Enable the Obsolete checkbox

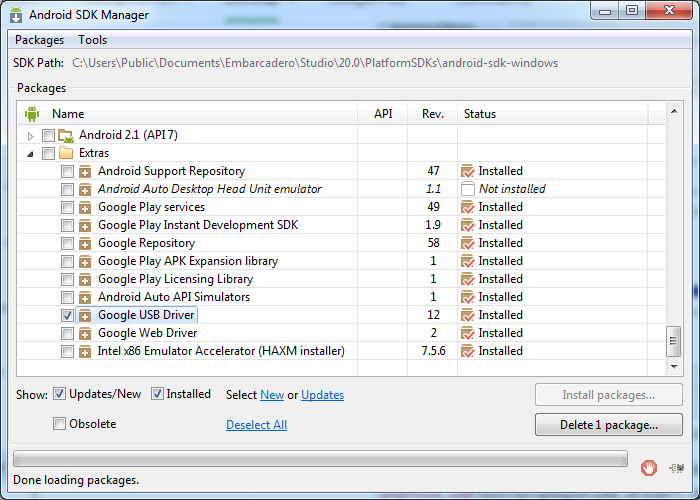pos(59,423)
